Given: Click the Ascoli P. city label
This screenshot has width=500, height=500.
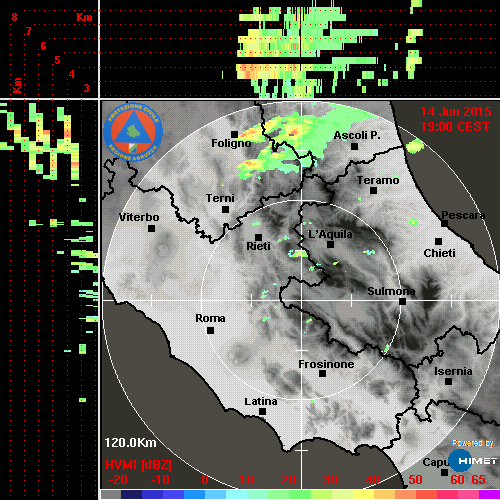Looking at the screenshot, I should (x=357, y=135).
